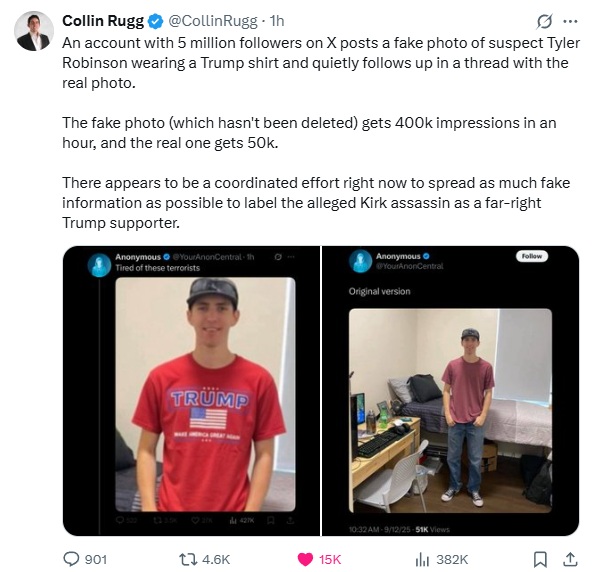Click the Grok explain icon at the top right of the post
This screenshot has height=572, width=600.
point(544,21)
